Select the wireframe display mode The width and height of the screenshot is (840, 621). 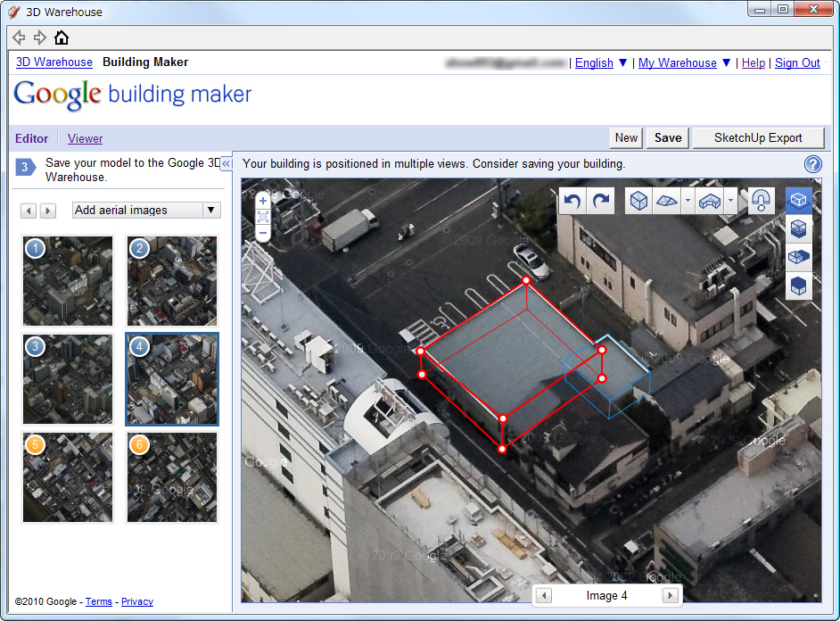(798, 200)
